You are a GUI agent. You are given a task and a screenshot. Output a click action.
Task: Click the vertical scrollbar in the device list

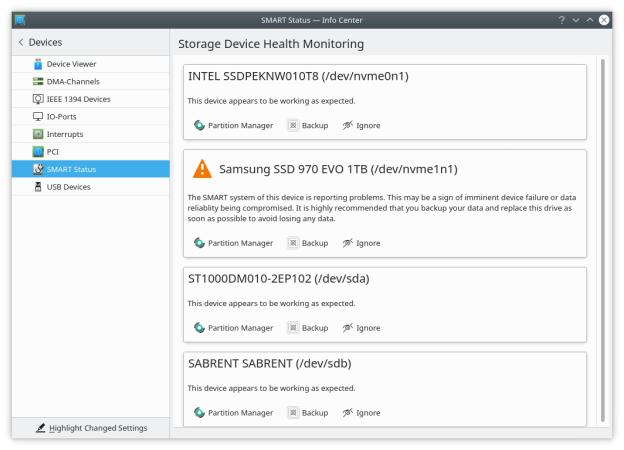point(602,240)
